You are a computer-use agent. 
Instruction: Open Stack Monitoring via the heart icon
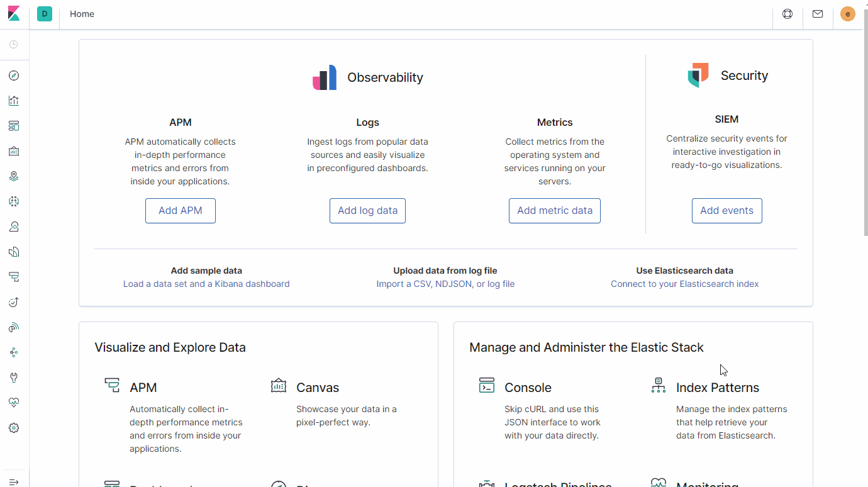click(14, 402)
